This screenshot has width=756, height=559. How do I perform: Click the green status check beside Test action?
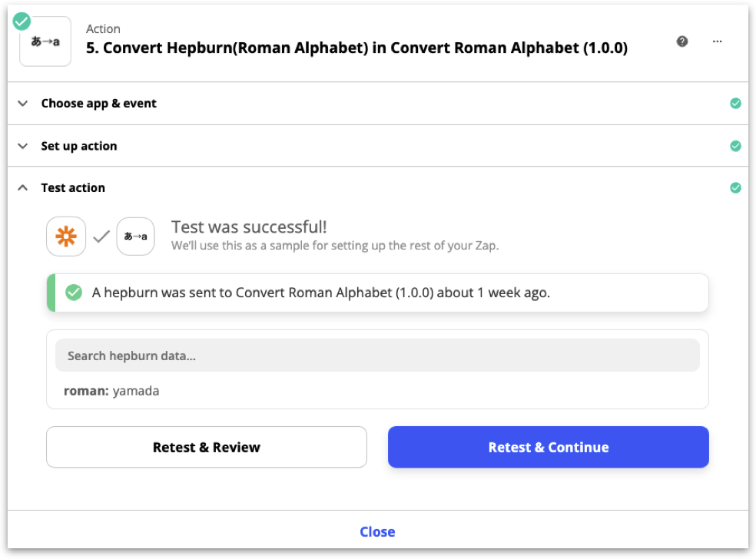[735, 187]
